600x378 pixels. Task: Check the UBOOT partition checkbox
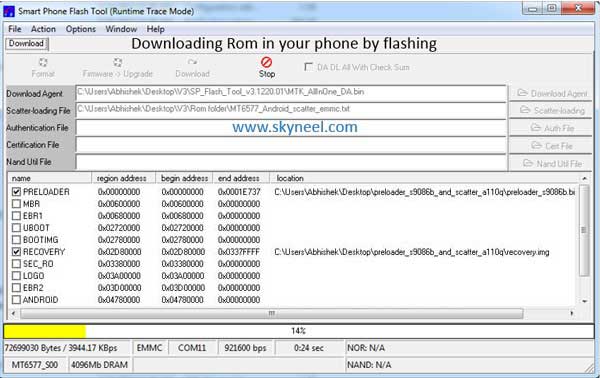[16, 228]
